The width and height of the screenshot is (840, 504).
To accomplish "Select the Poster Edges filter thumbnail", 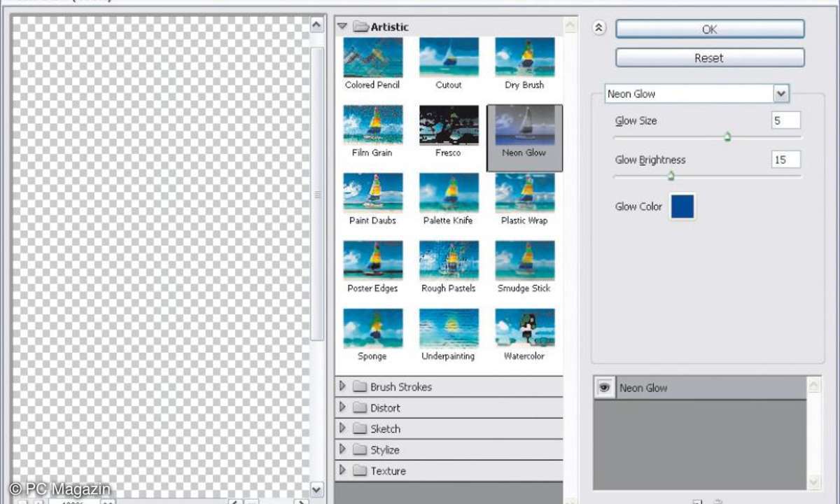I will [373, 261].
